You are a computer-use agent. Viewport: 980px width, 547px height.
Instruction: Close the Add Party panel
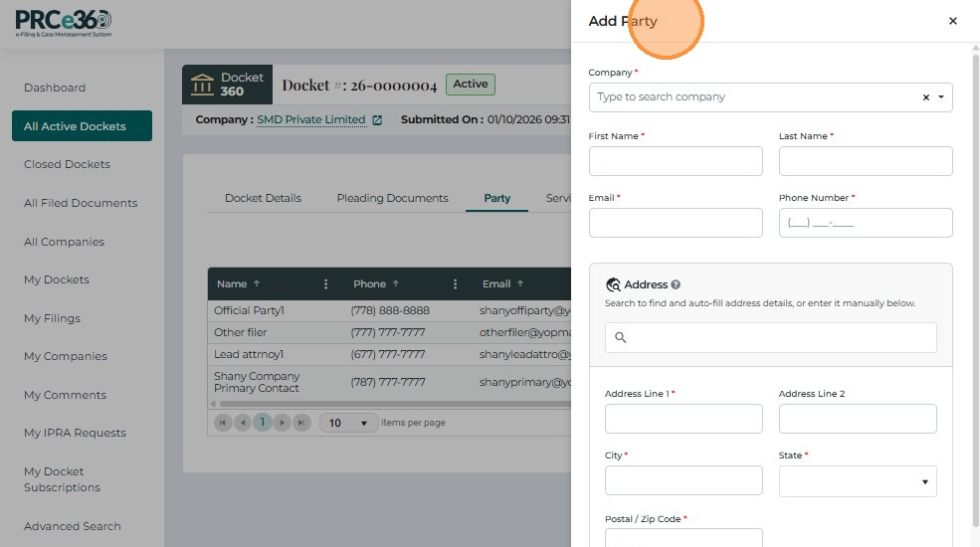(952, 21)
